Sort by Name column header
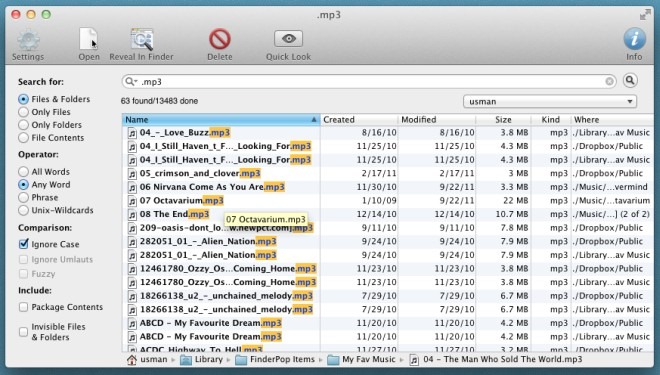This screenshot has height=375, width=660. [x=221, y=120]
